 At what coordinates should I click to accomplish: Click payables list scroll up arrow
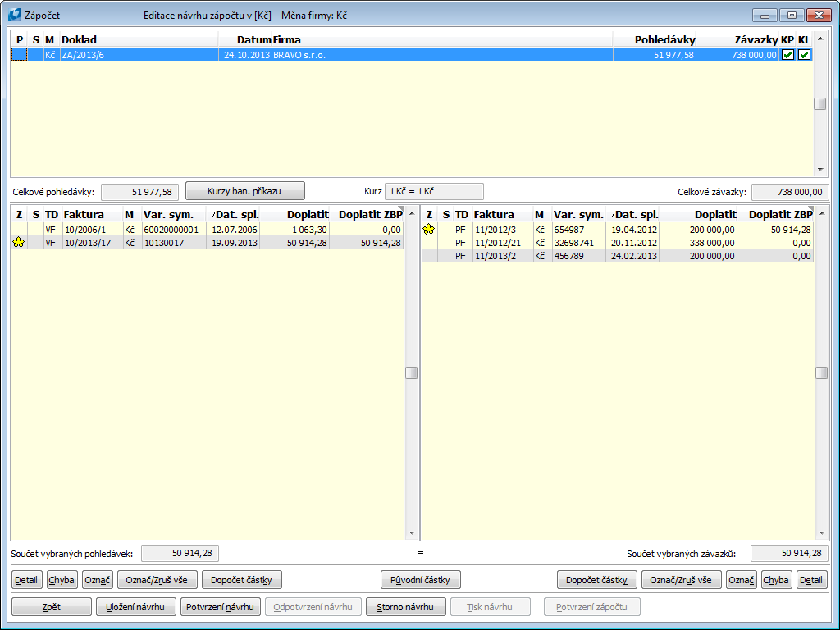822,214
